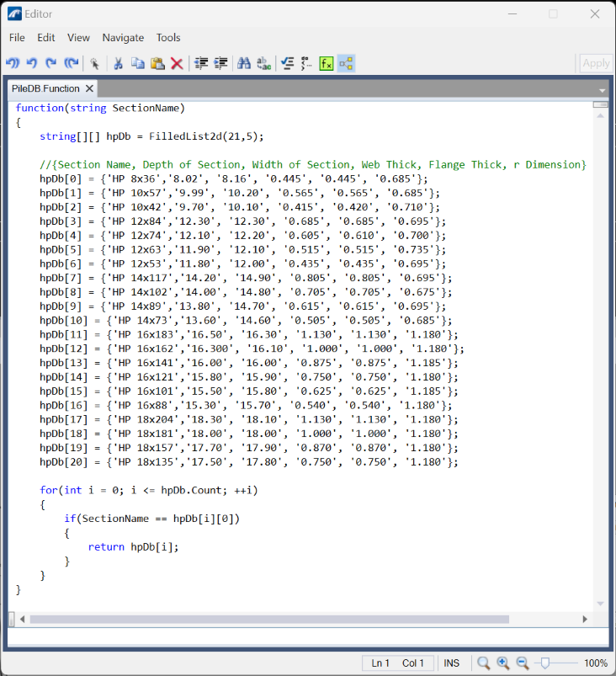The height and width of the screenshot is (676, 616).
Task: Click the Ln 1 status entry
Action: [380, 663]
